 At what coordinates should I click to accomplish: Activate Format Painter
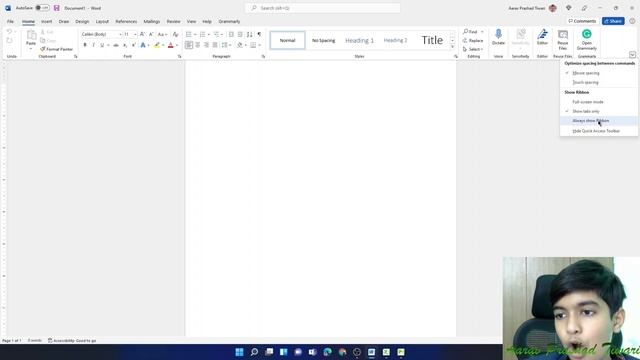click(x=56, y=49)
